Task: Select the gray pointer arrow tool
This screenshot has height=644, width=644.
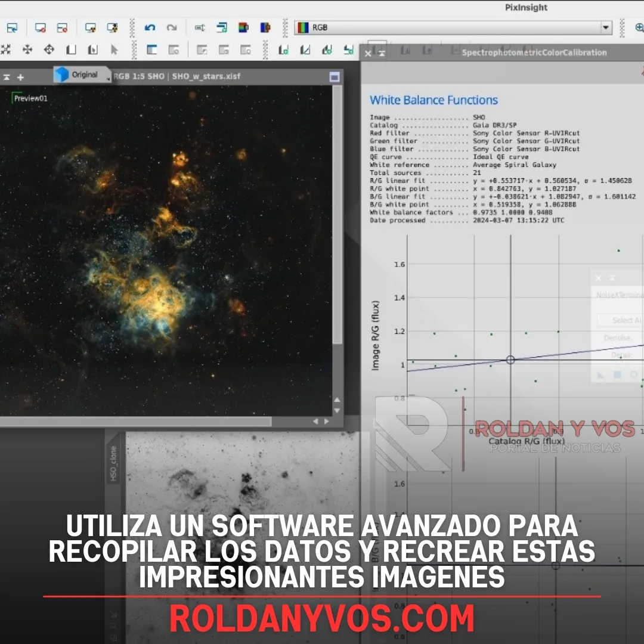Action: [x=114, y=49]
